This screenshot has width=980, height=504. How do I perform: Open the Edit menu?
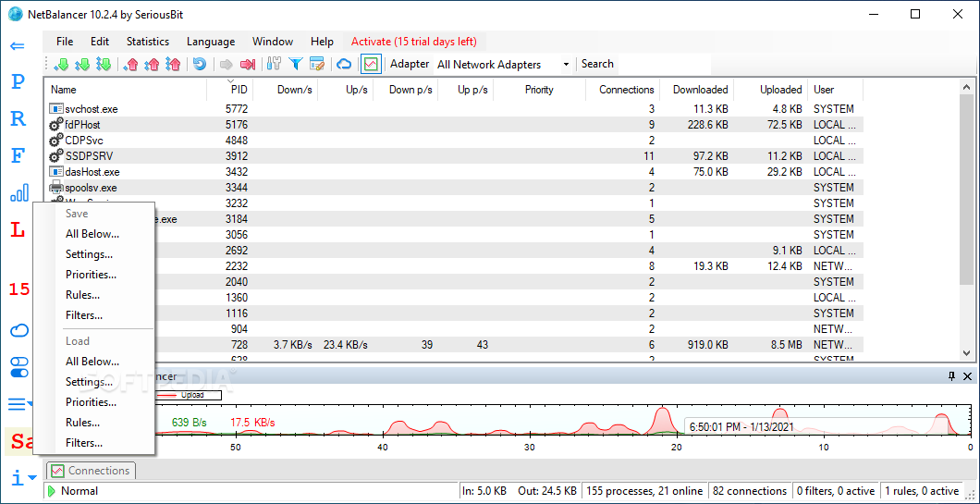coord(99,42)
